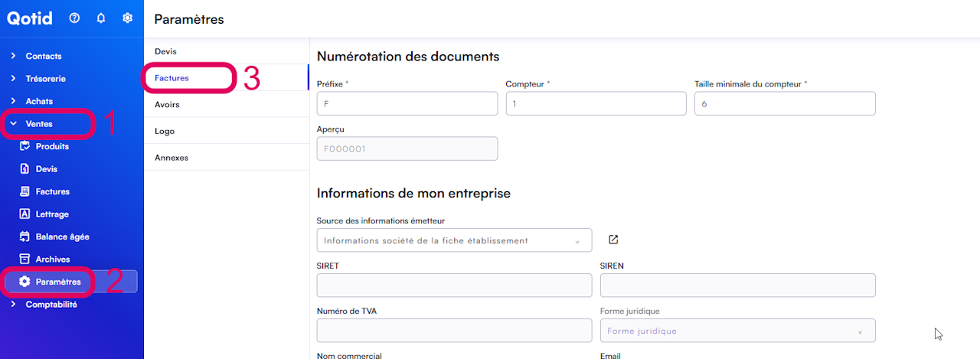The image size is (980, 359).
Task: Open the Source des informations émetteur dropdown
Action: click(454, 240)
